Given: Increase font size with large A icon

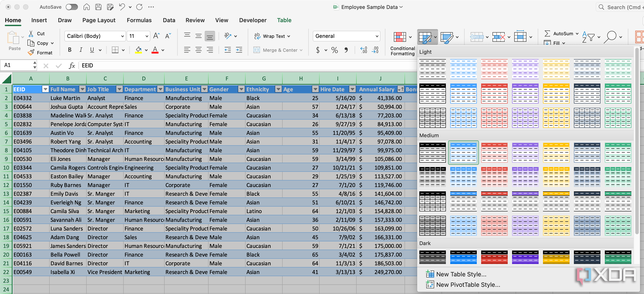Looking at the screenshot, I should [x=157, y=36].
